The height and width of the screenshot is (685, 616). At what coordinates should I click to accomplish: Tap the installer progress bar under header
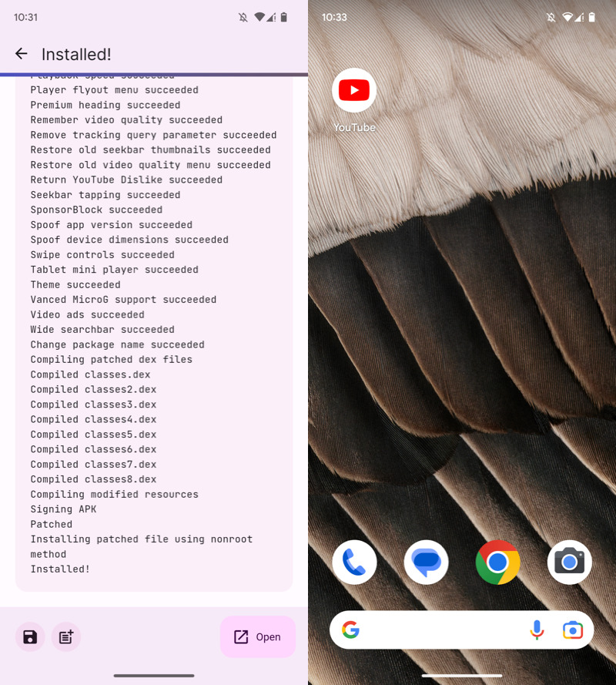pos(154,75)
